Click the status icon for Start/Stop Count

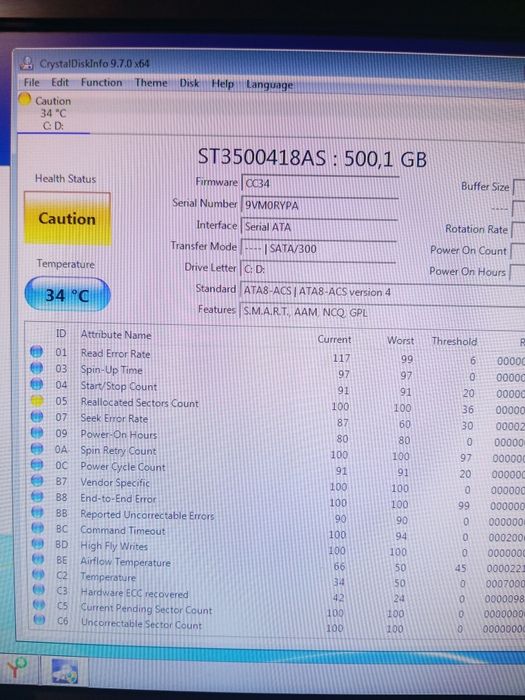point(37,384)
